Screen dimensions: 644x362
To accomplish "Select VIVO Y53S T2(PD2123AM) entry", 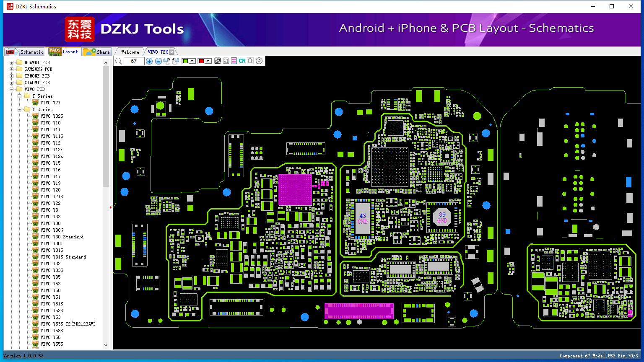I will click(68, 324).
